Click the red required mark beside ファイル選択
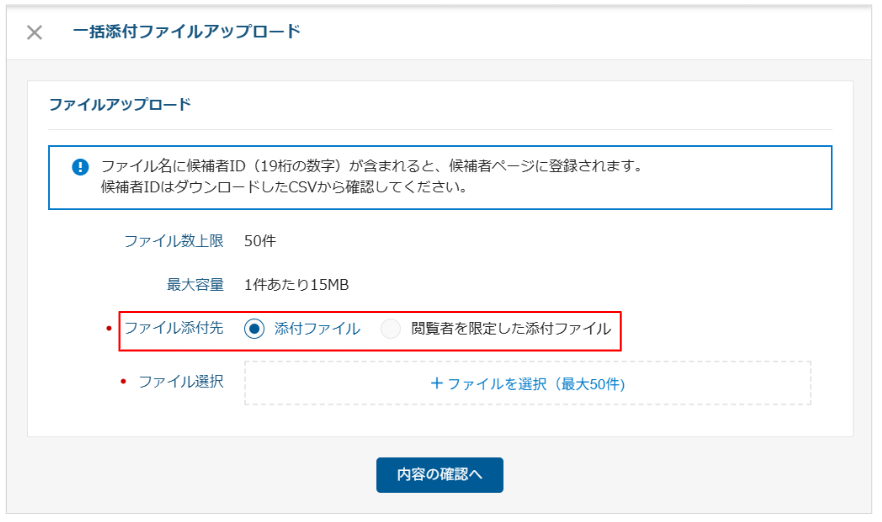The height and width of the screenshot is (522, 882). tap(124, 383)
